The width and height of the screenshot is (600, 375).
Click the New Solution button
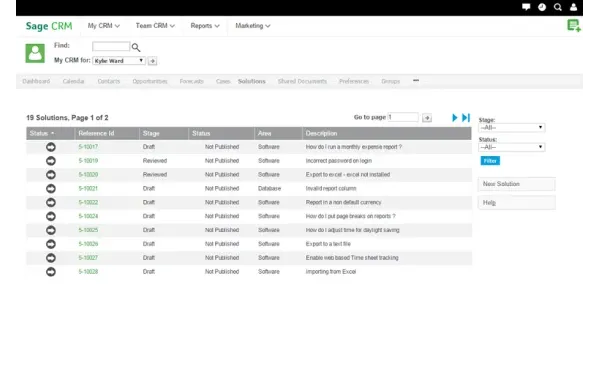pyautogui.click(x=517, y=184)
